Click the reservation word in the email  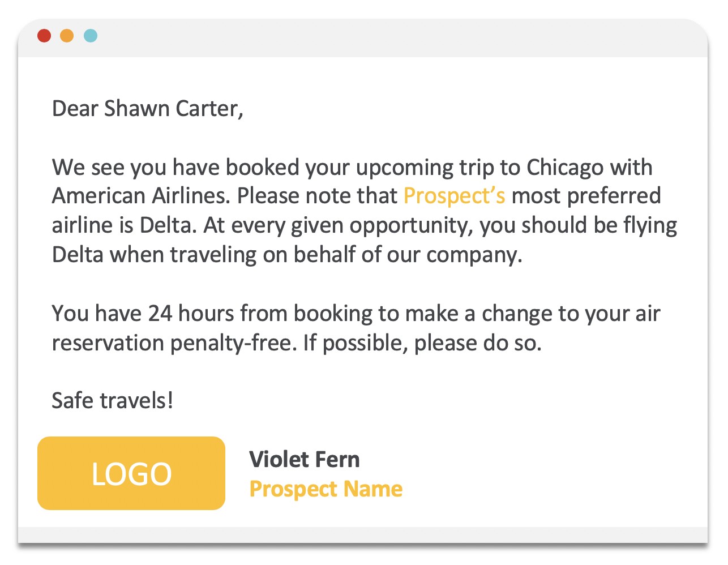coord(108,343)
